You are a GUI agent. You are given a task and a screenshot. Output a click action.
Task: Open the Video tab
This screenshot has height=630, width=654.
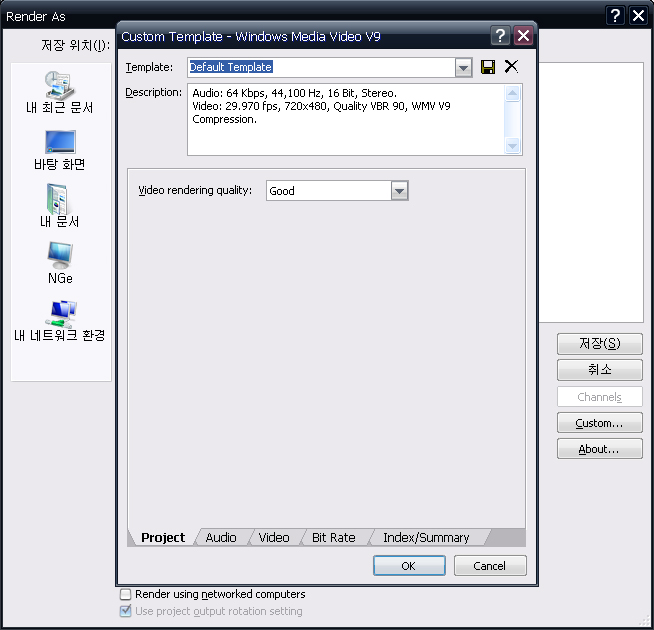(x=274, y=537)
